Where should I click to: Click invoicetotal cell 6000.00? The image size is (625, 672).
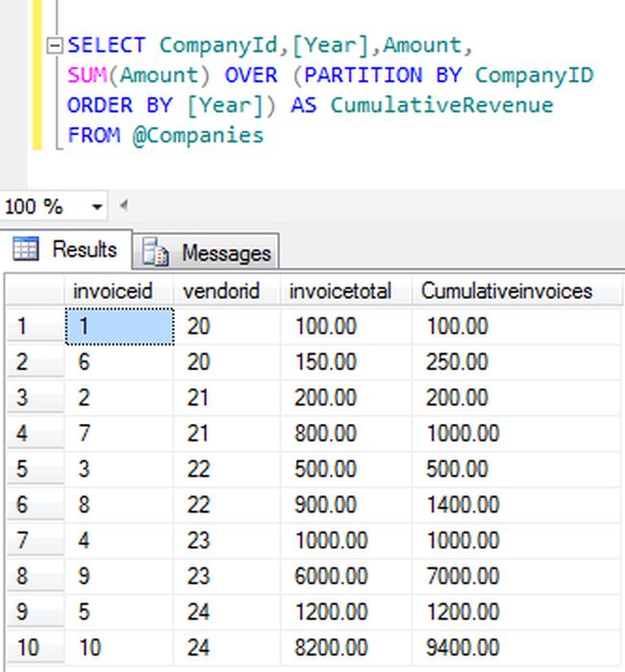(346, 576)
